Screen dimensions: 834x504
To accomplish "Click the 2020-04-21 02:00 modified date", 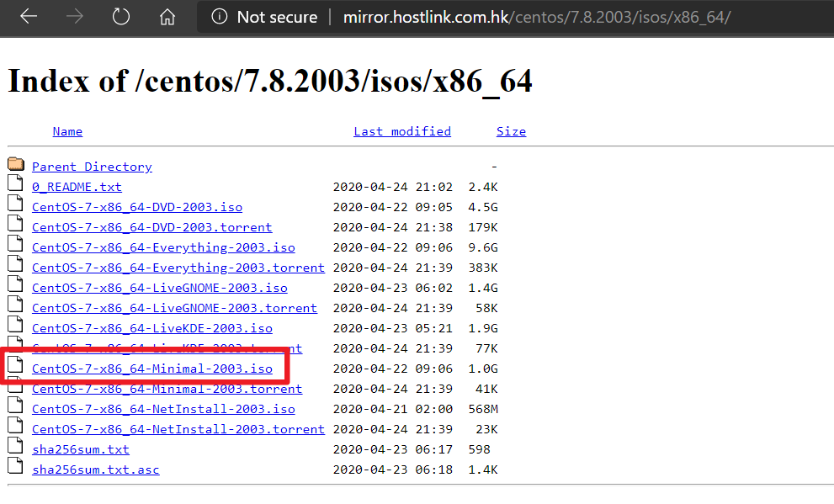I will point(392,409).
